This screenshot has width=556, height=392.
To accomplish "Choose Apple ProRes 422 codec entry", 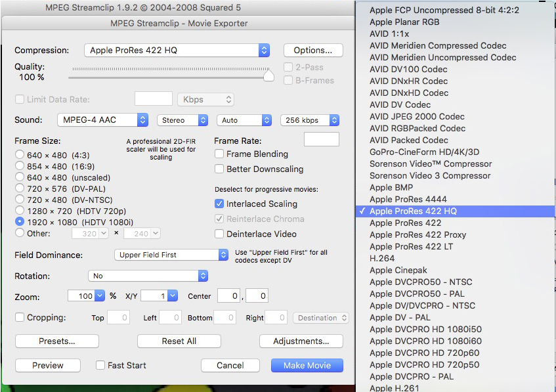I will point(456,223).
